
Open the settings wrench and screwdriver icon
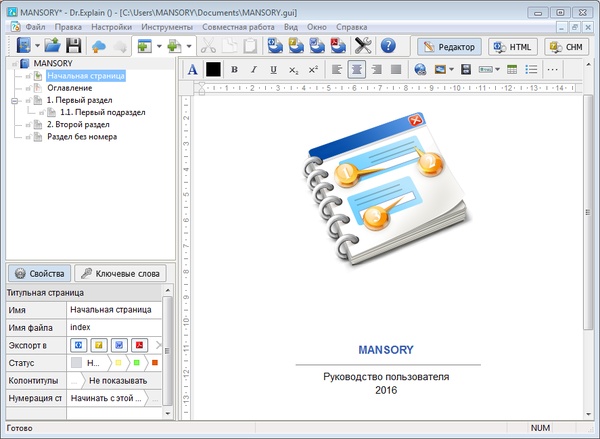[361, 46]
